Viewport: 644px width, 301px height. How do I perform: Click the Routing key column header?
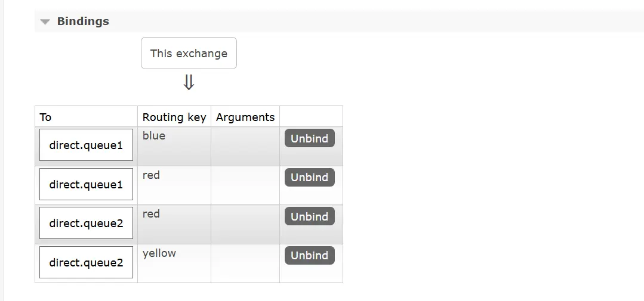point(174,117)
